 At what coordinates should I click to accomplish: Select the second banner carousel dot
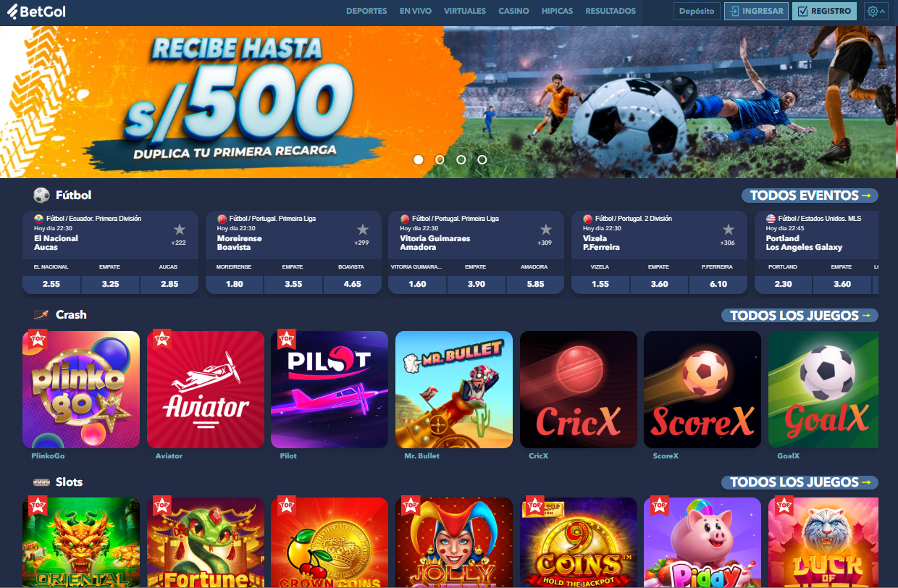coord(440,159)
